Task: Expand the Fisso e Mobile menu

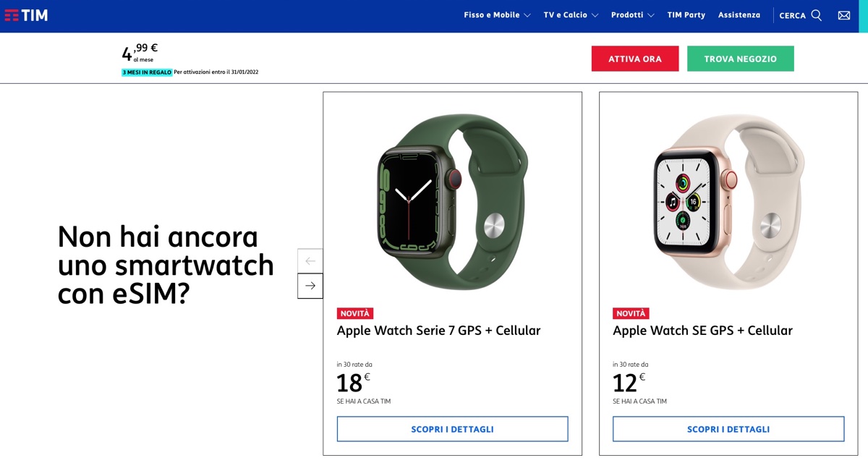Action: [x=497, y=15]
